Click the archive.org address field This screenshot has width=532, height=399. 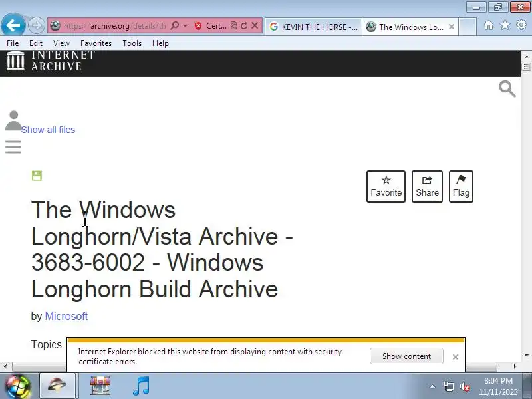tap(114, 26)
